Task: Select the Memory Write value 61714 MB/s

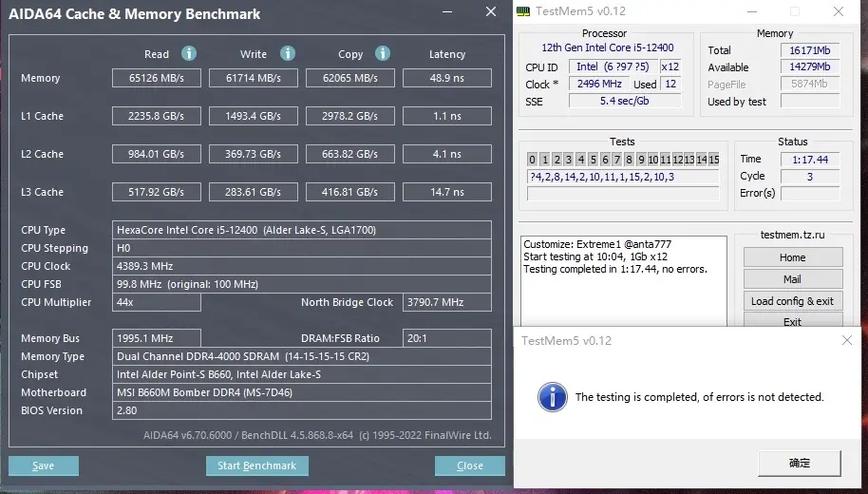Action: point(253,78)
